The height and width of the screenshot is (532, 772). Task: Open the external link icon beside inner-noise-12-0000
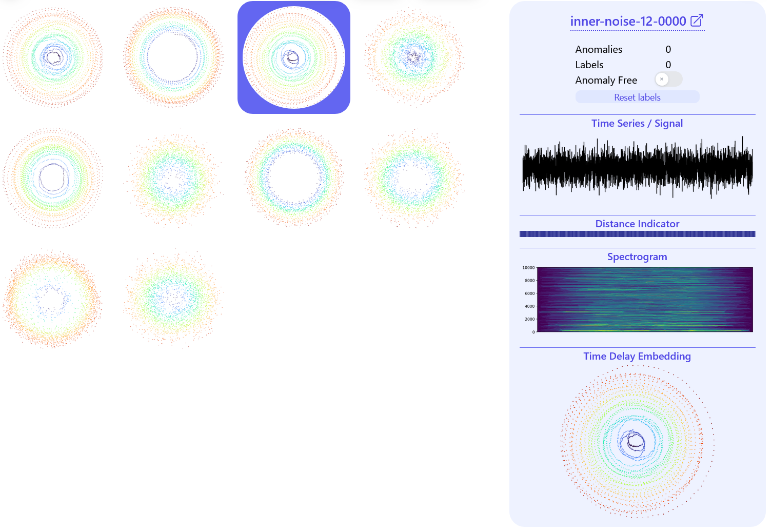(x=697, y=21)
